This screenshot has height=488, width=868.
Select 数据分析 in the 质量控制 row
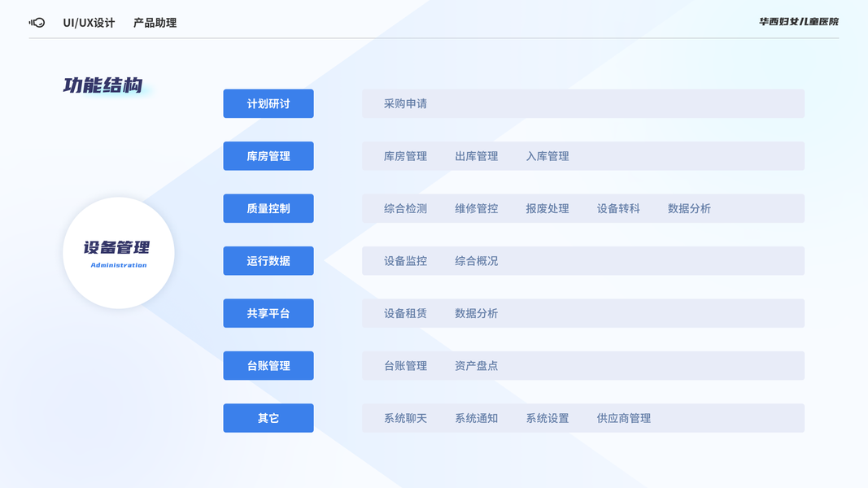[x=689, y=208]
